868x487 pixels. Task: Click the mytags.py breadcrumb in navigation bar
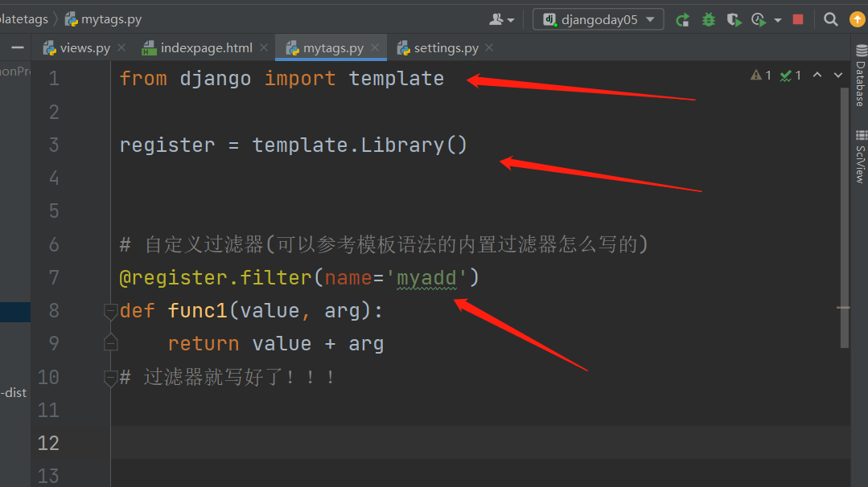[x=104, y=19]
